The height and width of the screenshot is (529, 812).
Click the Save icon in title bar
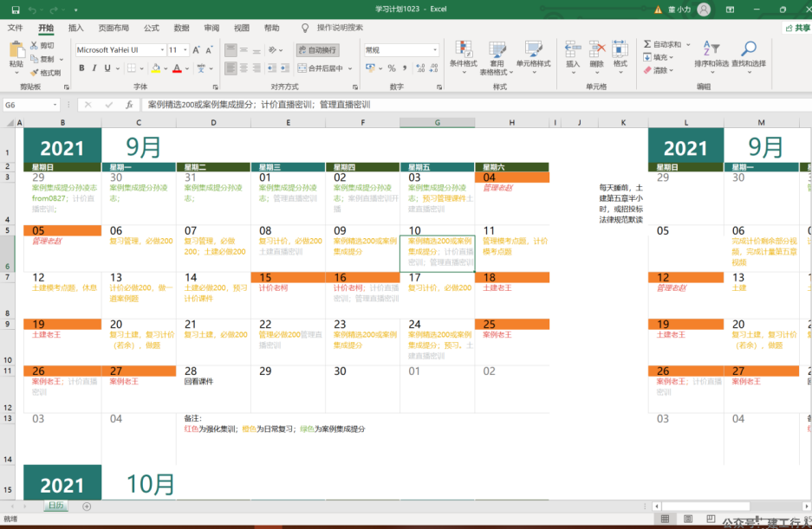pyautogui.click(x=16, y=10)
